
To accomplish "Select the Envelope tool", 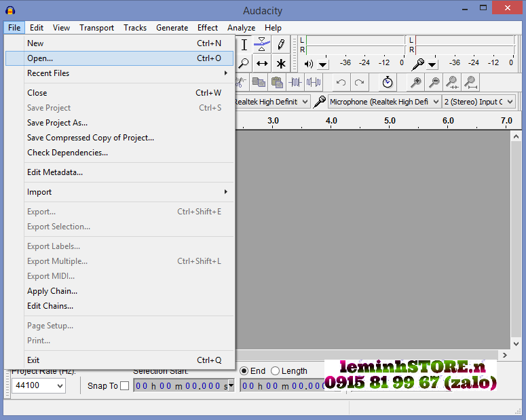I will coord(262,44).
